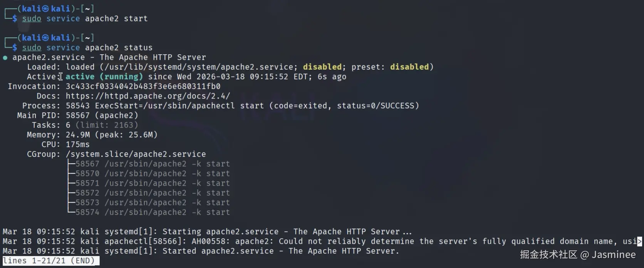The height and width of the screenshot is (268, 644).
Task: Click the preset disabled value
Action: point(409,67)
